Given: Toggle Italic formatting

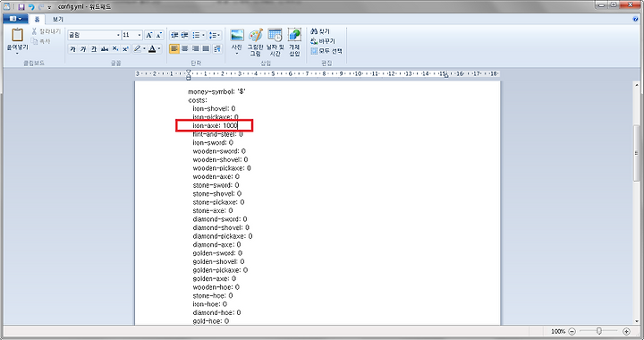Looking at the screenshot, I should coord(83,49).
